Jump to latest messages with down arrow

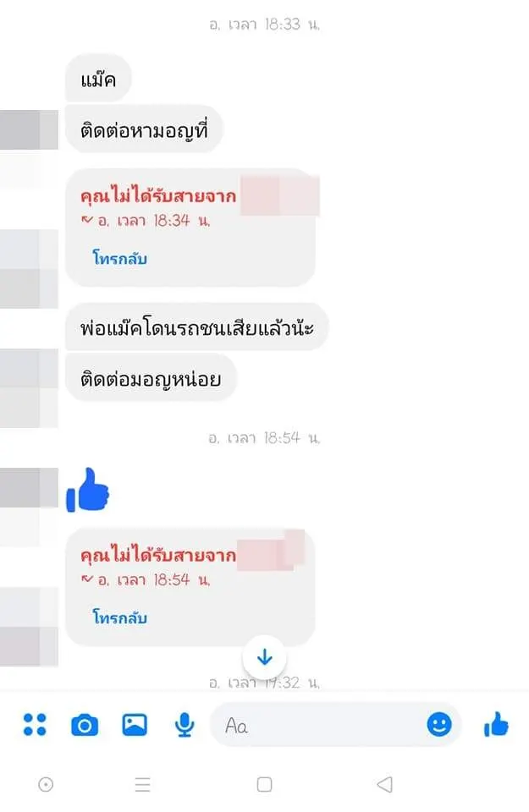[265, 656]
